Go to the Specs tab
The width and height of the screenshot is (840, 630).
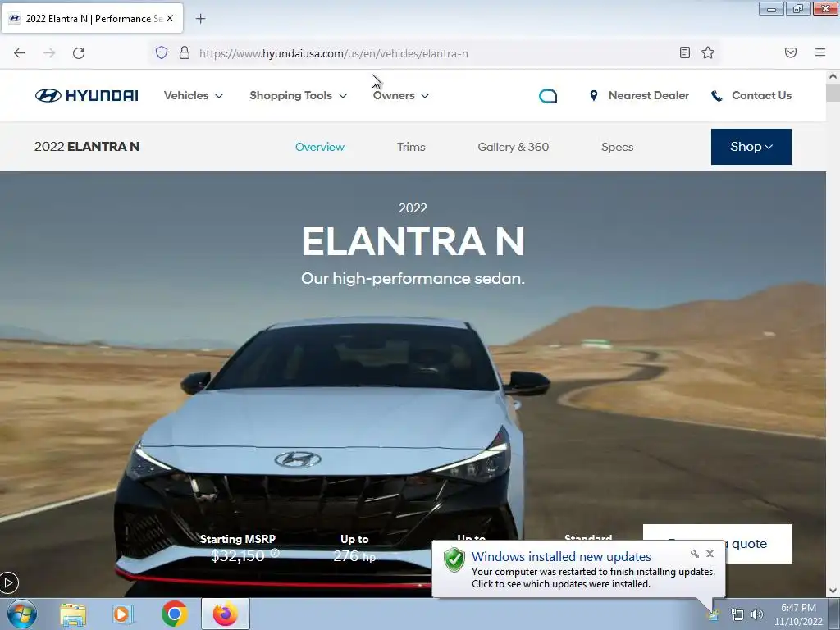tap(617, 147)
